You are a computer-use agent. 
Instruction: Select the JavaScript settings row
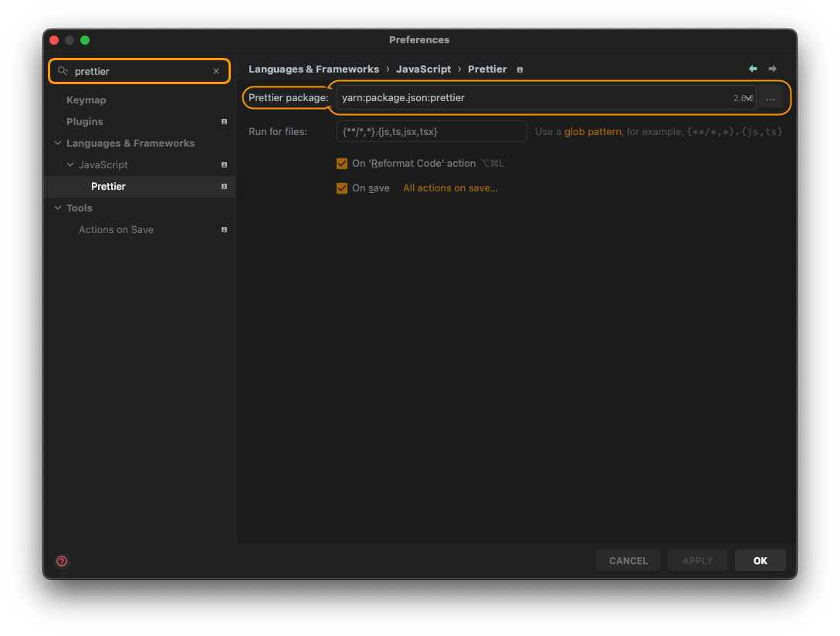coord(140,164)
